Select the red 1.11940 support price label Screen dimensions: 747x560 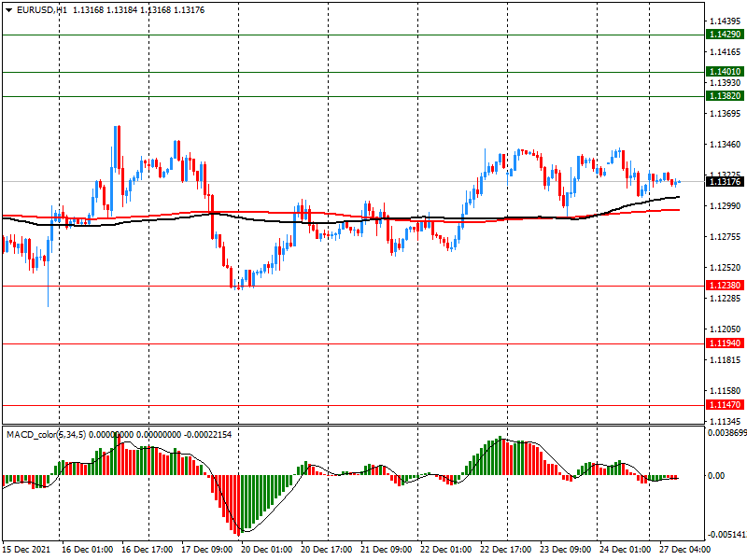click(725, 343)
